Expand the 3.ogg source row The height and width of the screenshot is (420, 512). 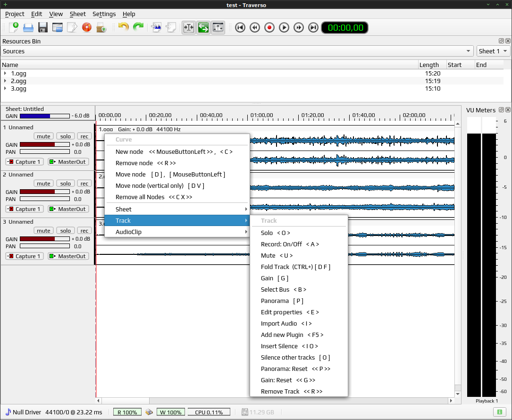(5, 89)
